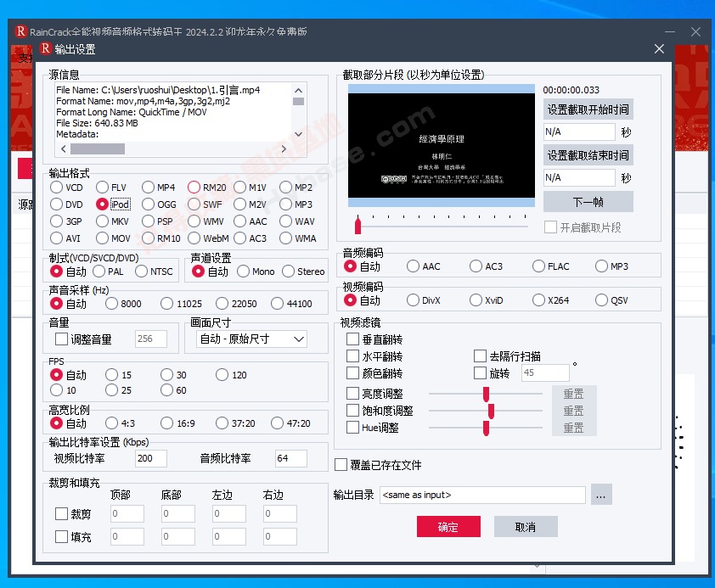This screenshot has width=715, height=588.
Task: Click the saturation slider handle
Action: point(491,411)
